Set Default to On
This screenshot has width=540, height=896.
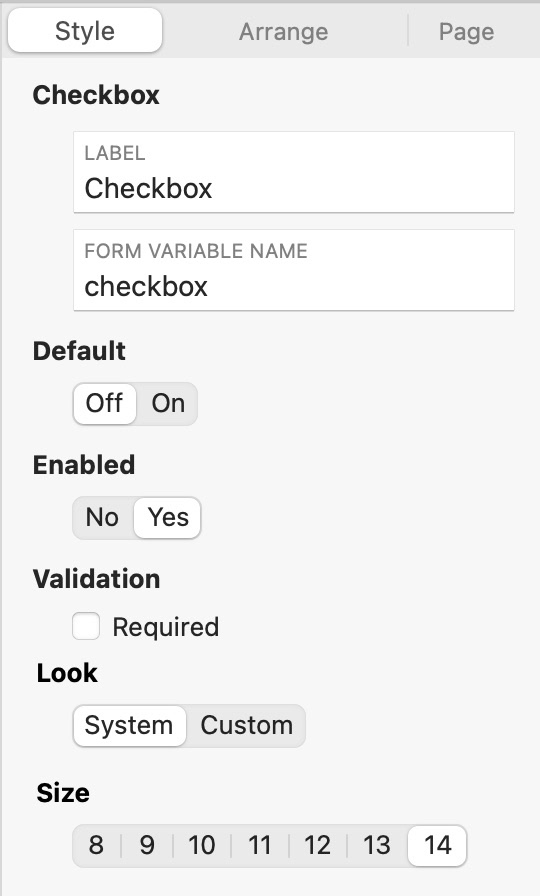click(167, 403)
